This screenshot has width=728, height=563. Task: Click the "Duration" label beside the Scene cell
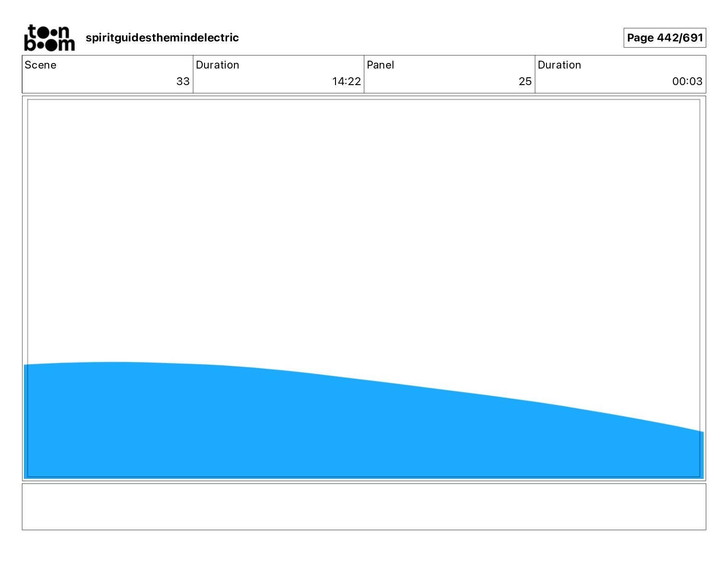(x=217, y=65)
